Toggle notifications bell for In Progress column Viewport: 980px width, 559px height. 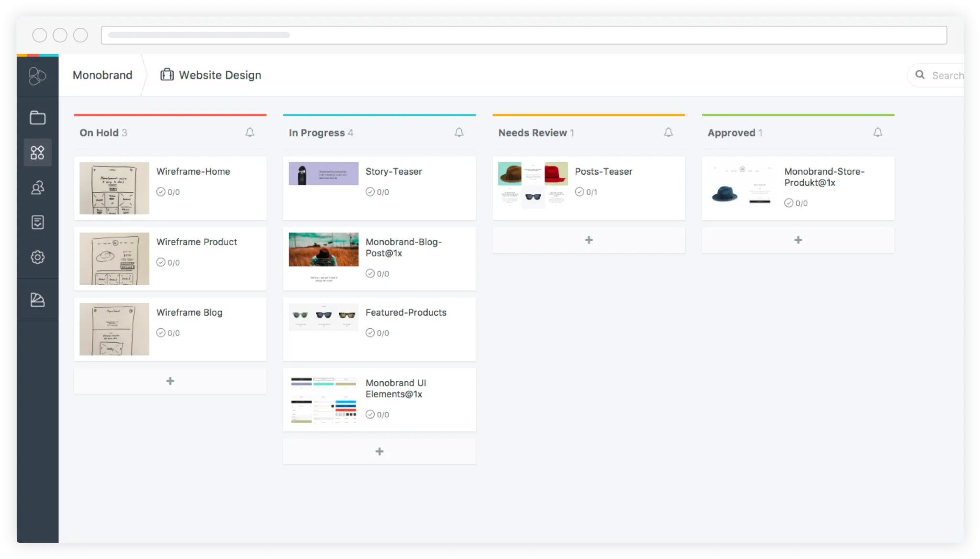click(459, 133)
